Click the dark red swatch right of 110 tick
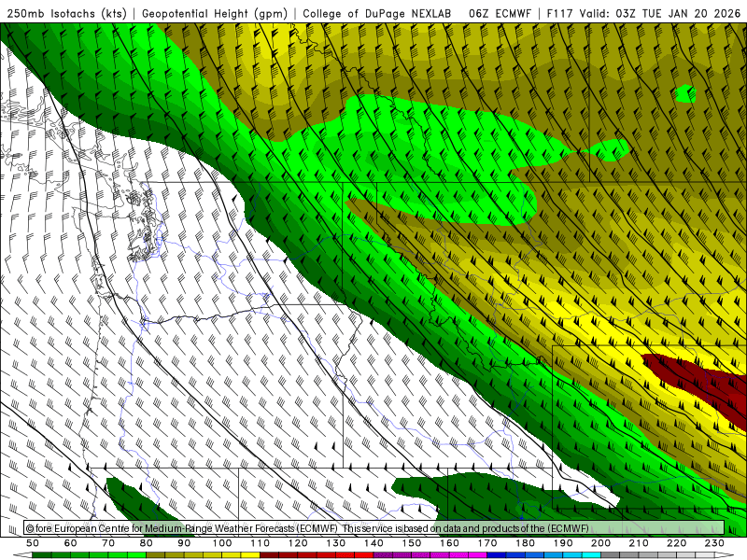This screenshot has height=560, width=747. pyautogui.click(x=269, y=555)
